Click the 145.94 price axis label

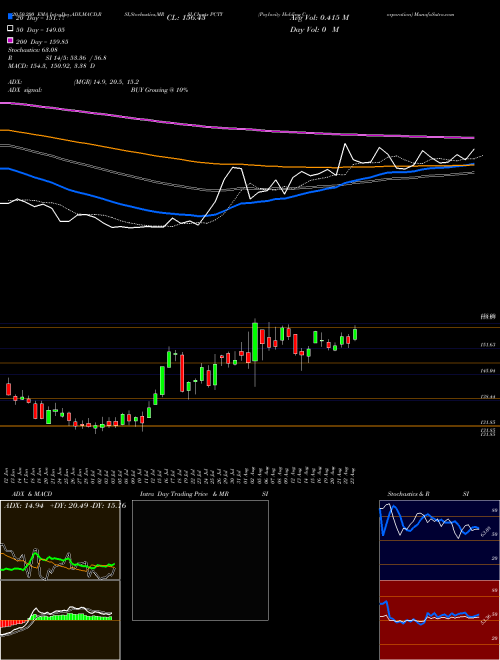tap(488, 371)
